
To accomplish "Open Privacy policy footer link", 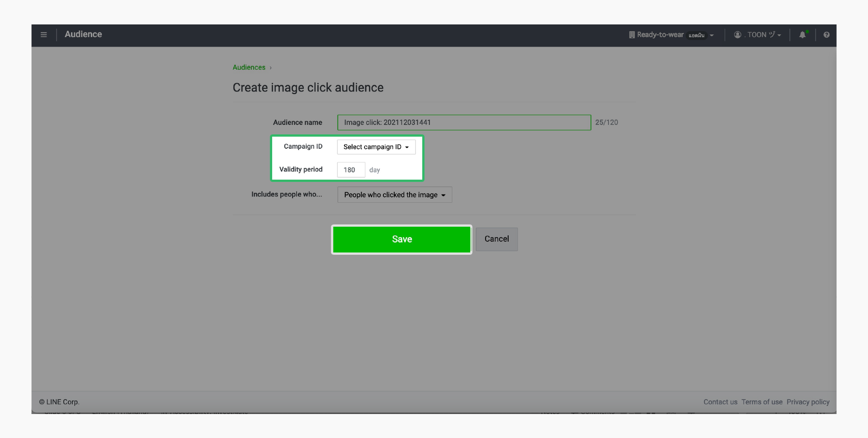I will 808,402.
